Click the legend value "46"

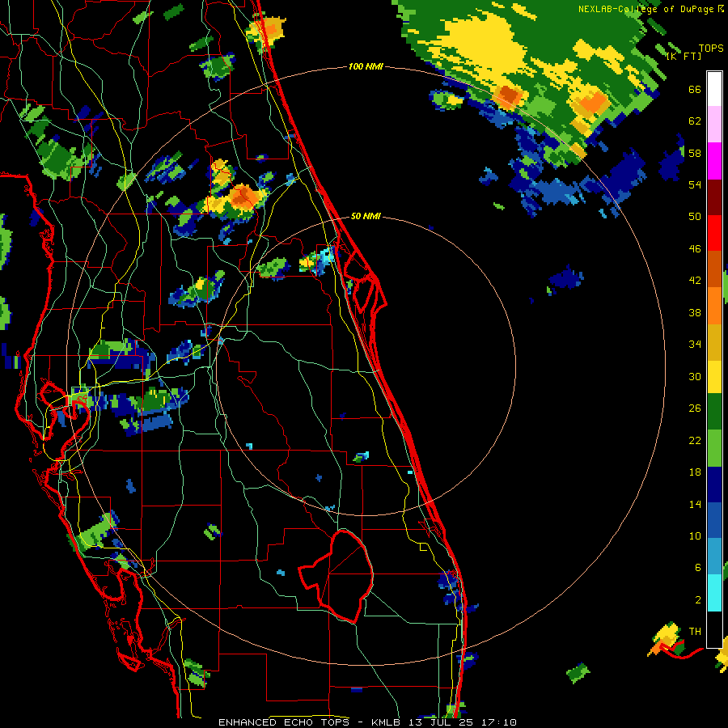pyautogui.click(x=695, y=249)
